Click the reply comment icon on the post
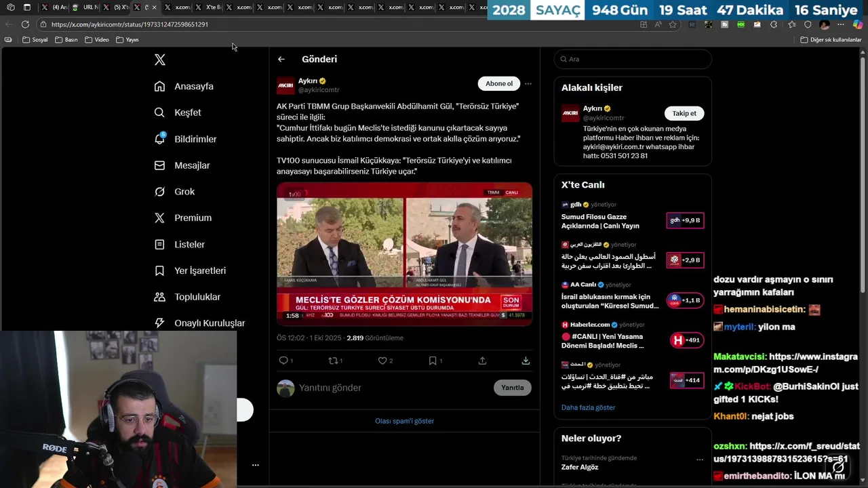Image resolution: width=868 pixels, height=488 pixels. 283,361
